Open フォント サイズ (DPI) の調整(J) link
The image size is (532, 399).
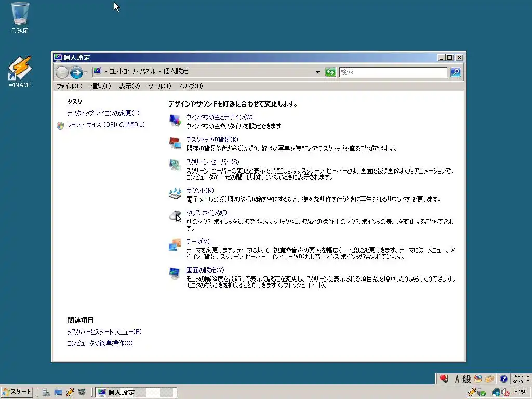(x=106, y=125)
